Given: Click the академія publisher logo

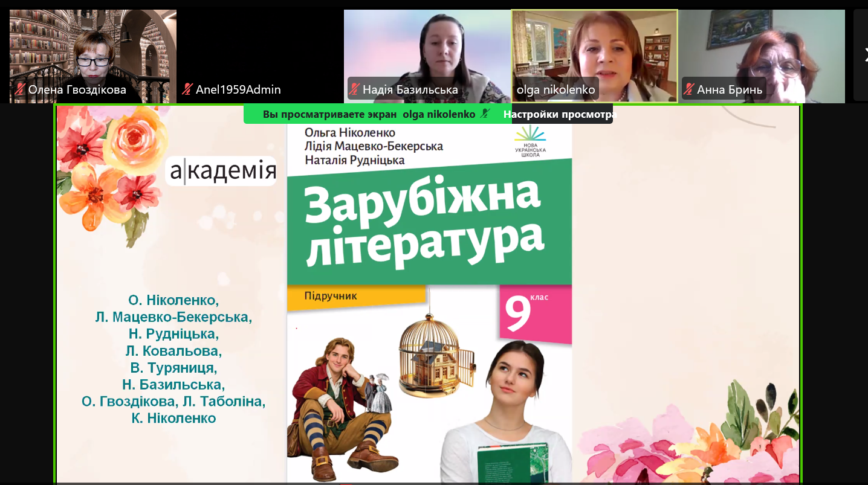Looking at the screenshot, I should (221, 172).
